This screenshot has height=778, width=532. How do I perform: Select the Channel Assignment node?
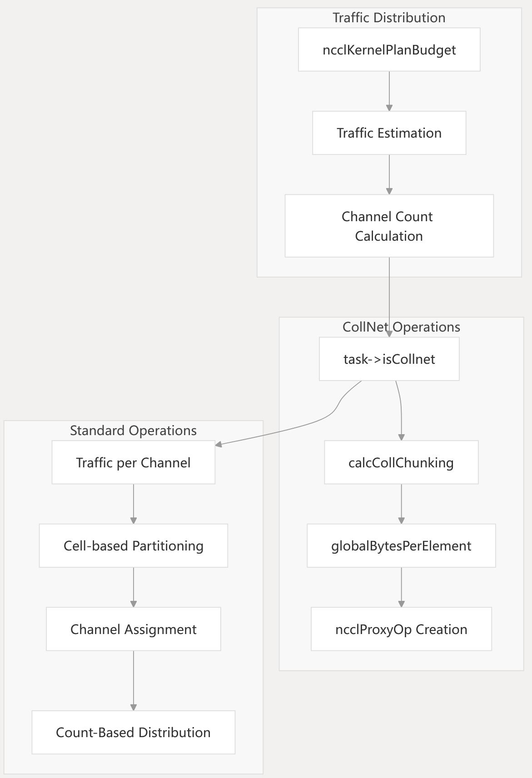(x=133, y=629)
